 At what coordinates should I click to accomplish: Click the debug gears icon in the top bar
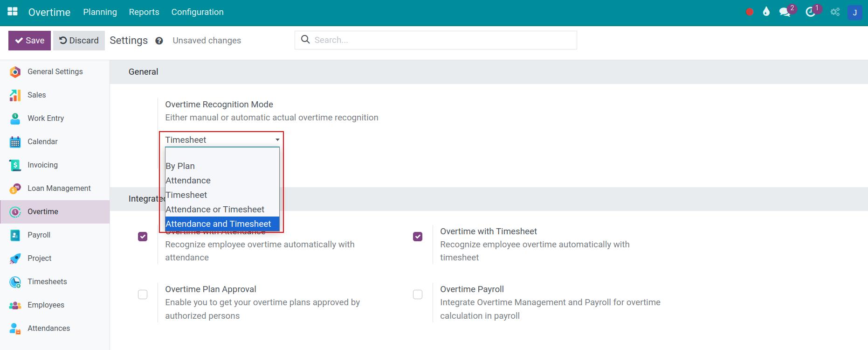pyautogui.click(x=835, y=12)
